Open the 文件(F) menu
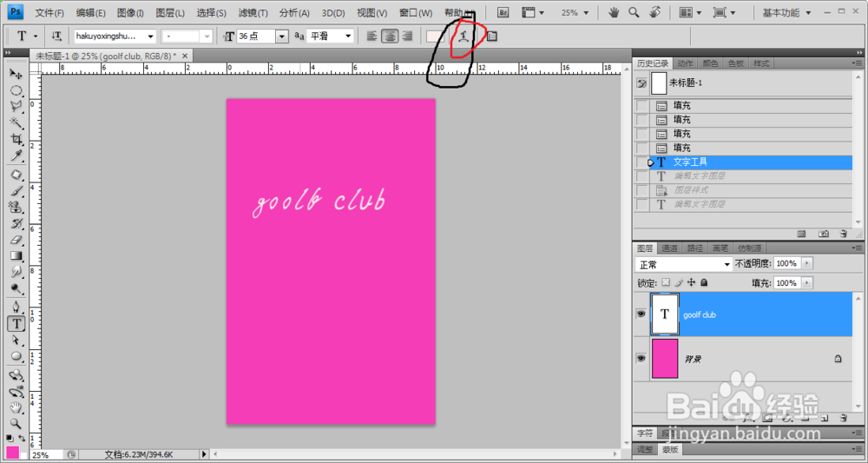The width and height of the screenshot is (868, 463). click(x=49, y=12)
